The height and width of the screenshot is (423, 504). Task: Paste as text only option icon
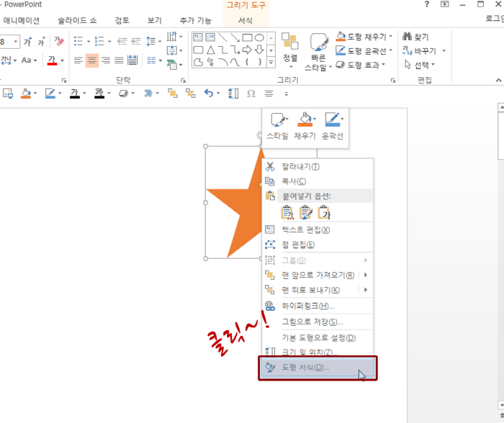tap(324, 212)
